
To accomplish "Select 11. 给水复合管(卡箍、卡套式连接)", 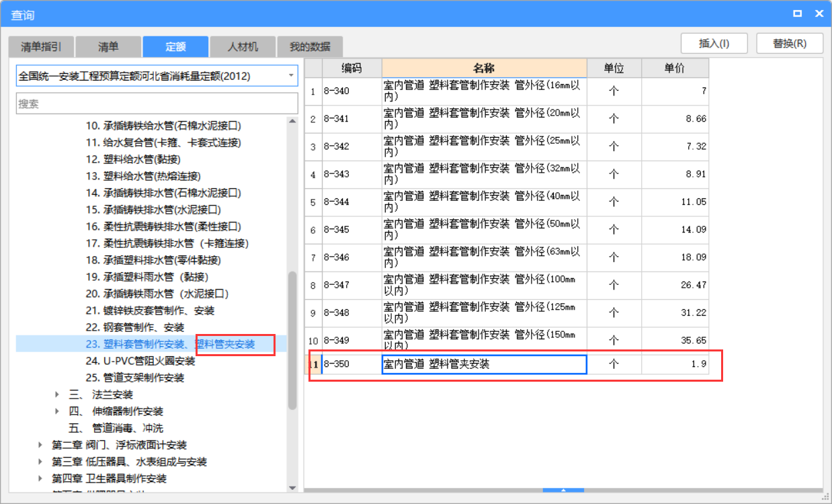I will [x=163, y=142].
